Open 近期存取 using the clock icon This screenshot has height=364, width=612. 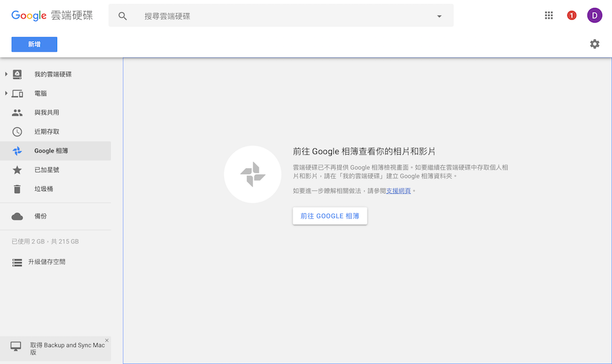point(17,131)
